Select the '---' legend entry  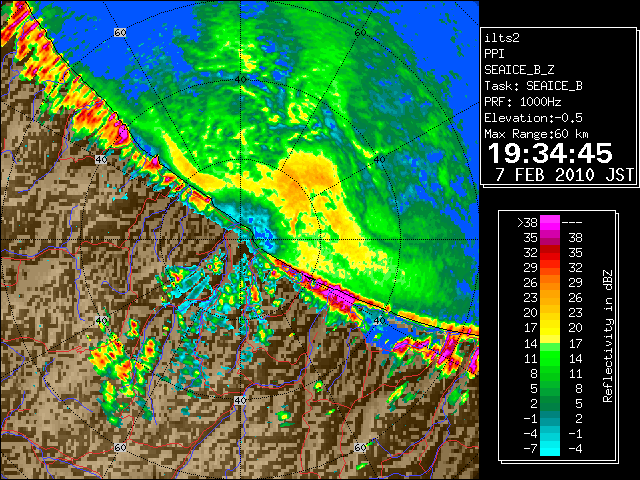pos(572,222)
